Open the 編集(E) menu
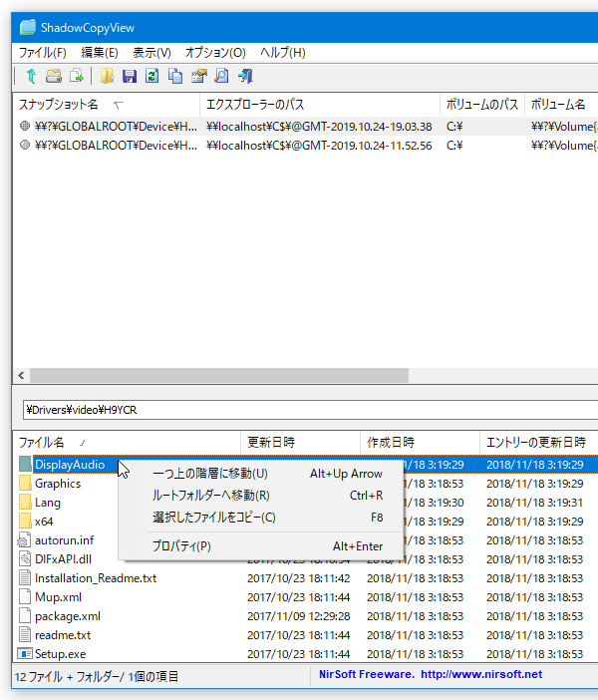This screenshot has width=598, height=700. 100,53
